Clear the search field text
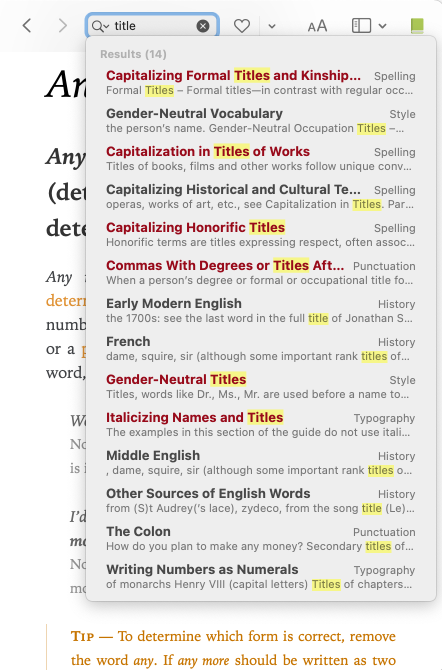 203,26
